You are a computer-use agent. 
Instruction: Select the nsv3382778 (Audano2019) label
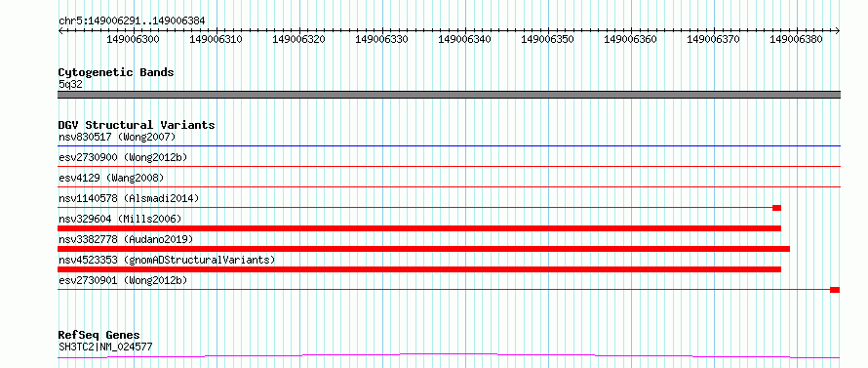click(126, 239)
